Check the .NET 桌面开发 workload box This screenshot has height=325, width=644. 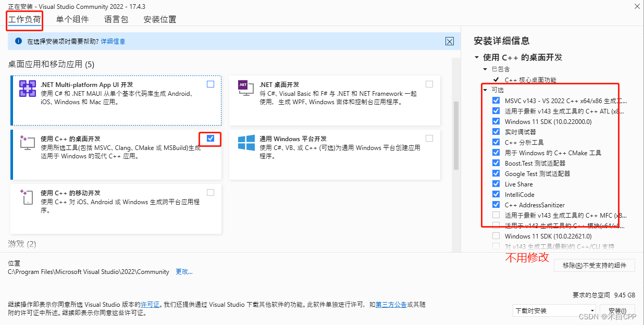[429, 84]
